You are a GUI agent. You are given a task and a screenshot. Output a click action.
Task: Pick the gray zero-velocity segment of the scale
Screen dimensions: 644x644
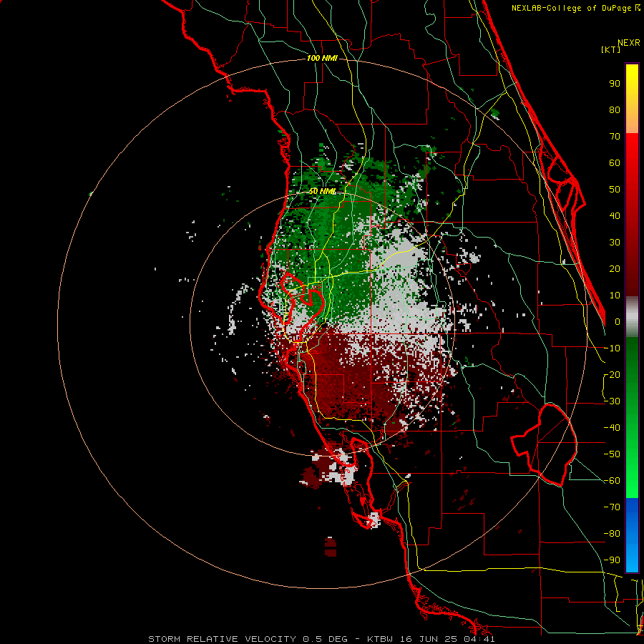click(632, 317)
